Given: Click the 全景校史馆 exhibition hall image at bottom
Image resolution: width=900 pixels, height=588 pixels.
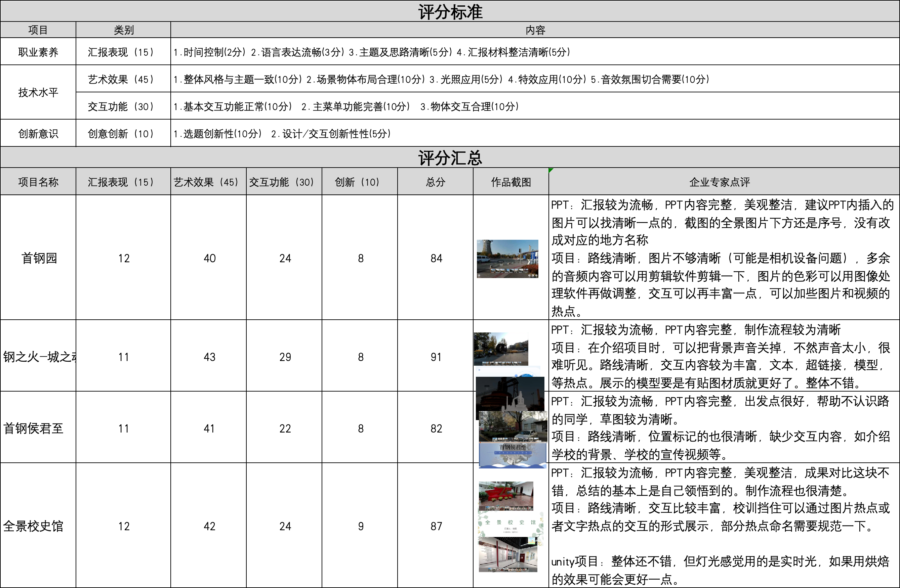Looking at the screenshot, I should click(507, 554).
